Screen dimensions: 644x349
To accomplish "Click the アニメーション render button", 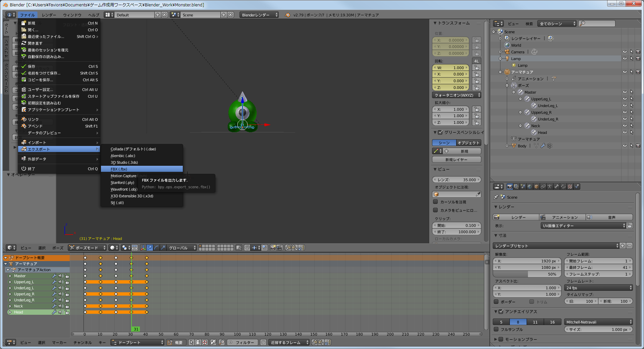I will 562,217.
